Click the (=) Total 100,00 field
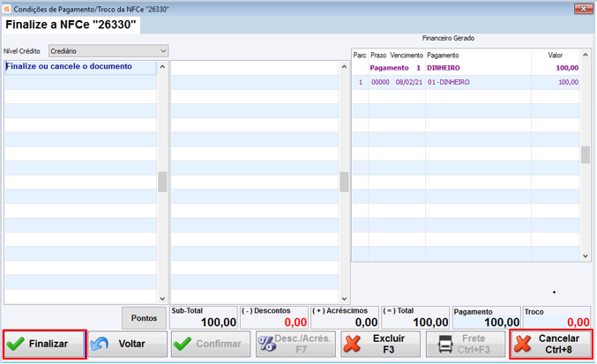597x364 pixels. coord(415,317)
